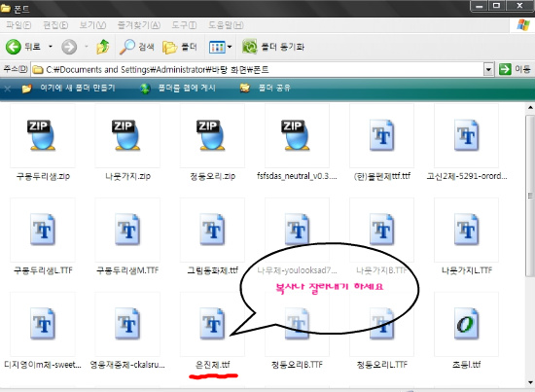Select 구름두리생L.TTF font icon
This screenshot has height=392, width=535.
[43, 230]
